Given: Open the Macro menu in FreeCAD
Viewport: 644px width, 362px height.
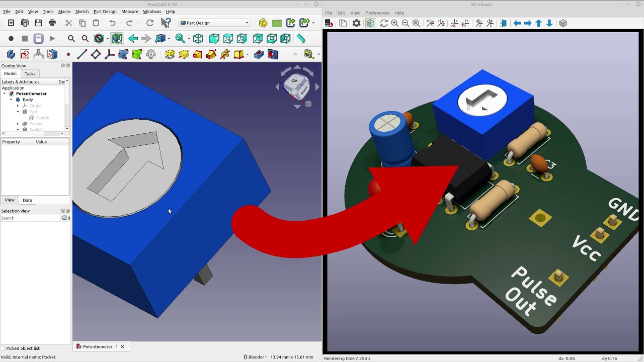Looking at the screenshot, I should coord(64,12).
